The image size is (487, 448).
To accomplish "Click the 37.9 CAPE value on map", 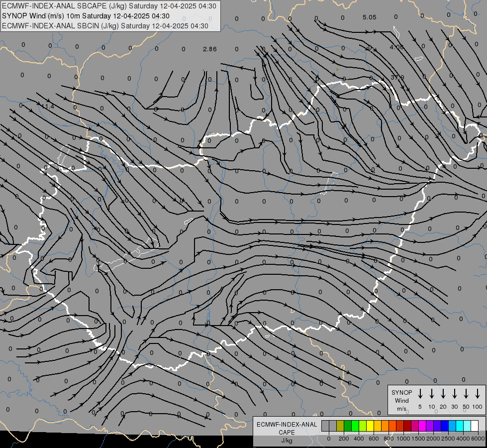I will pyautogui.click(x=397, y=78).
